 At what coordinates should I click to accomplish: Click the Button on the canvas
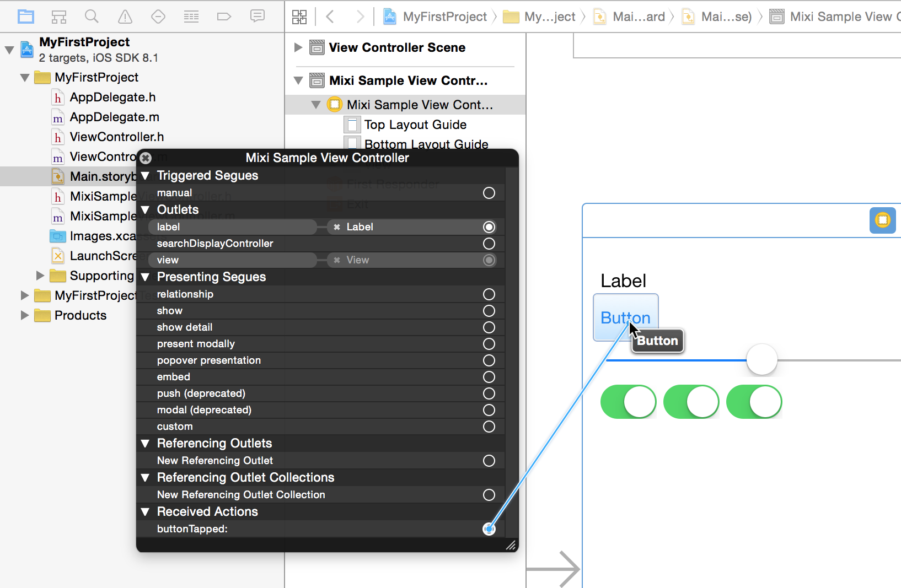tap(626, 318)
